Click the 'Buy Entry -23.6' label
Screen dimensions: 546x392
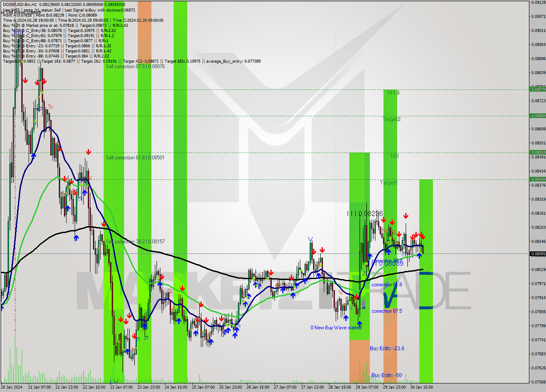click(x=387, y=349)
